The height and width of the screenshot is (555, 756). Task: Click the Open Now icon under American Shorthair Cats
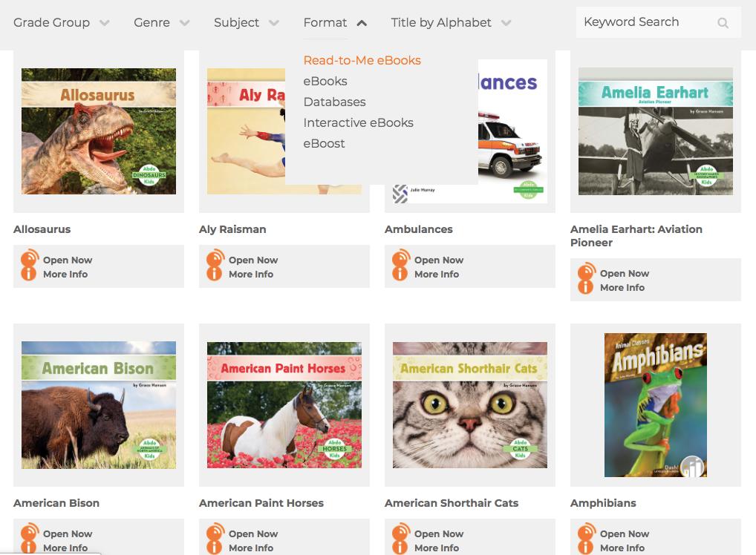click(400, 533)
